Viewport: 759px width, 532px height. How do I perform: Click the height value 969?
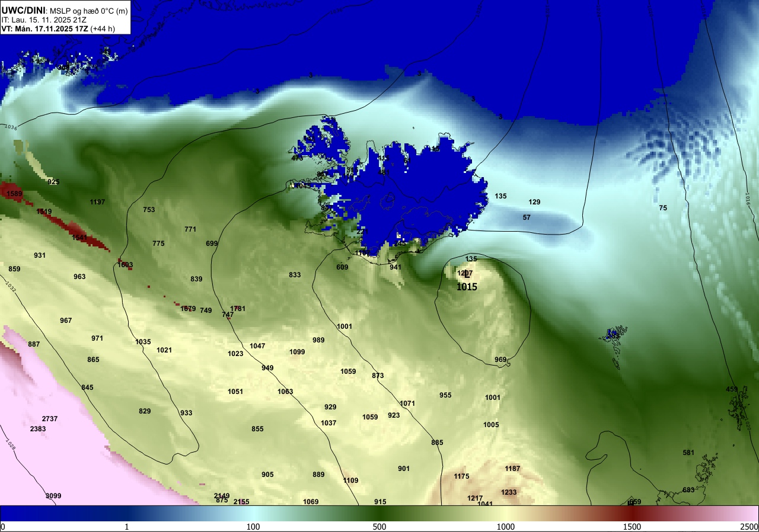tap(500, 360)
